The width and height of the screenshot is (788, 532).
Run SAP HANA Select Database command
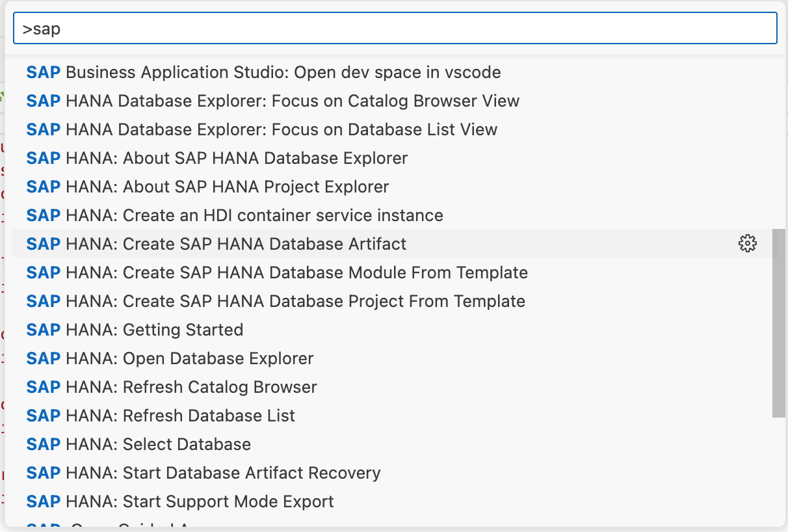coord(138,444)
